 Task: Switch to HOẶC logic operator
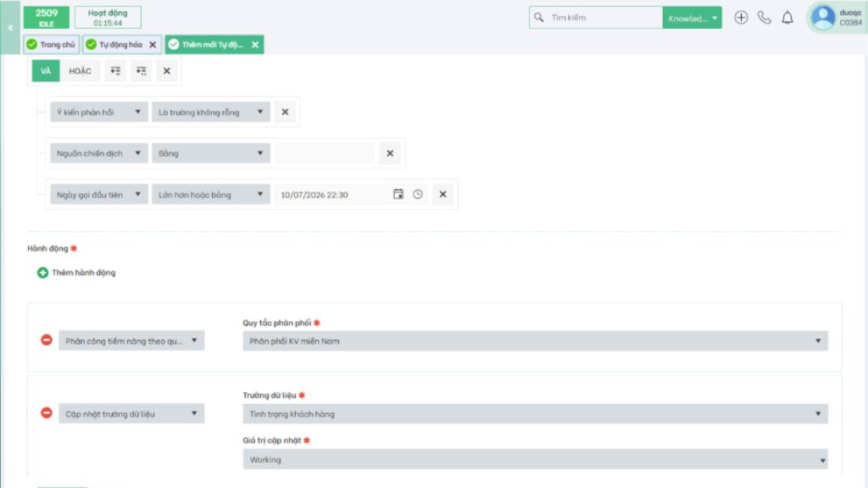coord(80,71)
